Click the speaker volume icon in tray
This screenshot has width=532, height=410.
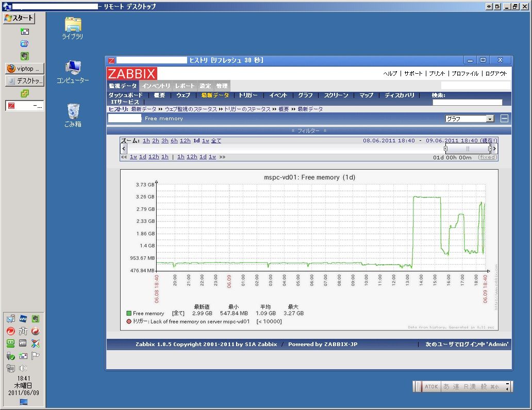23,368
